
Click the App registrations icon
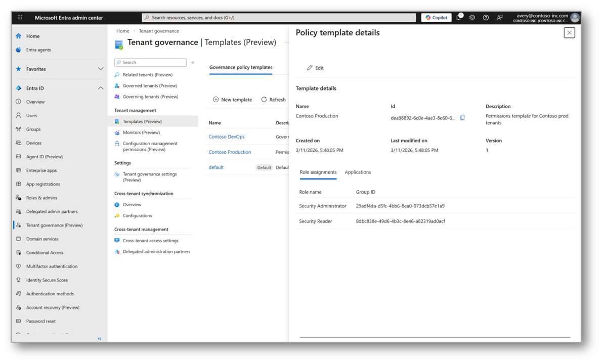pos(18,184)
